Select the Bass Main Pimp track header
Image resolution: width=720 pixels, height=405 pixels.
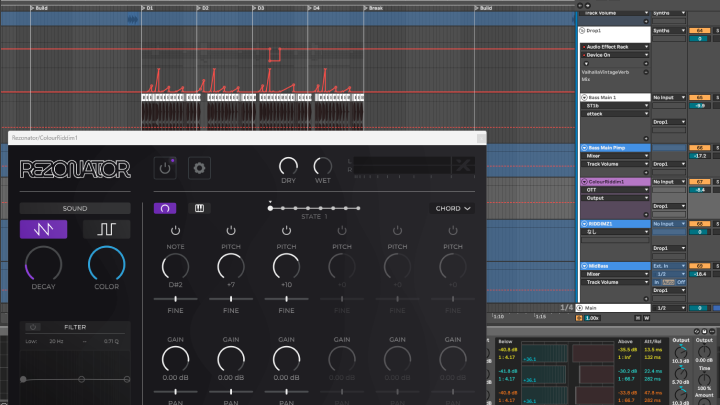615,148
